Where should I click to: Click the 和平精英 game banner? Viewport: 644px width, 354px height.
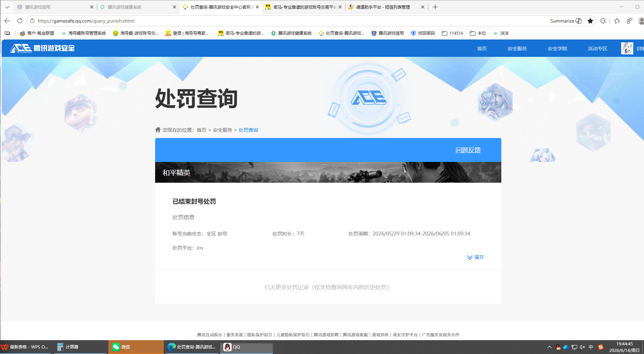328,172
